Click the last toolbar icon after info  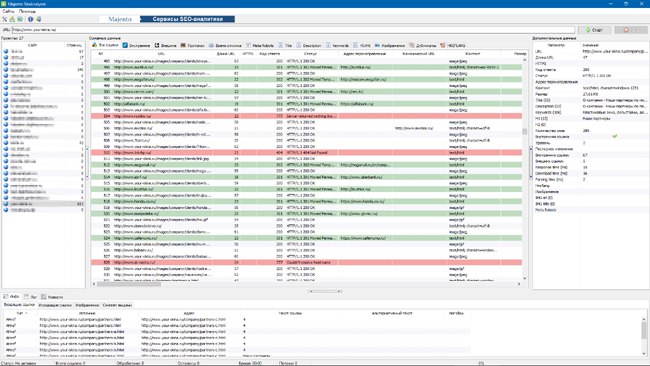39,19
